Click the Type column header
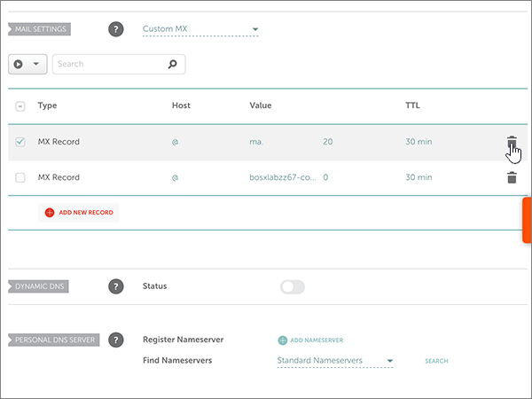The image size is (532, 399). coord(47,106)
